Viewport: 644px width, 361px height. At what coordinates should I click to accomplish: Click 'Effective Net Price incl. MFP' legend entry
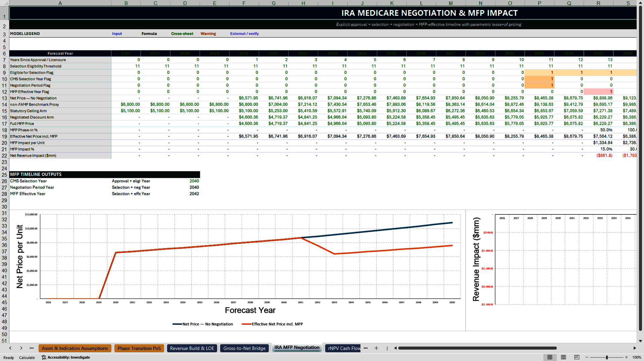272,324
